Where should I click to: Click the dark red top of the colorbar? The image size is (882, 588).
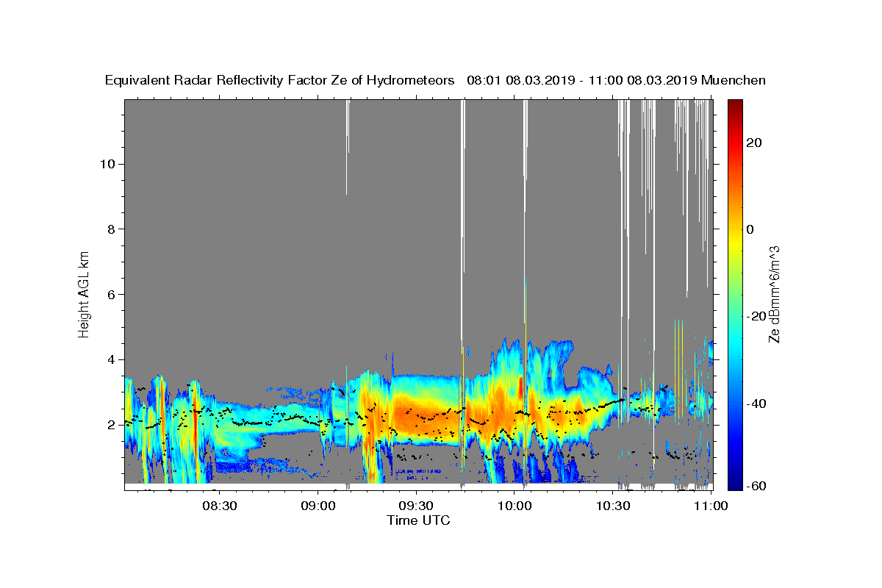[x=735, y=105]
